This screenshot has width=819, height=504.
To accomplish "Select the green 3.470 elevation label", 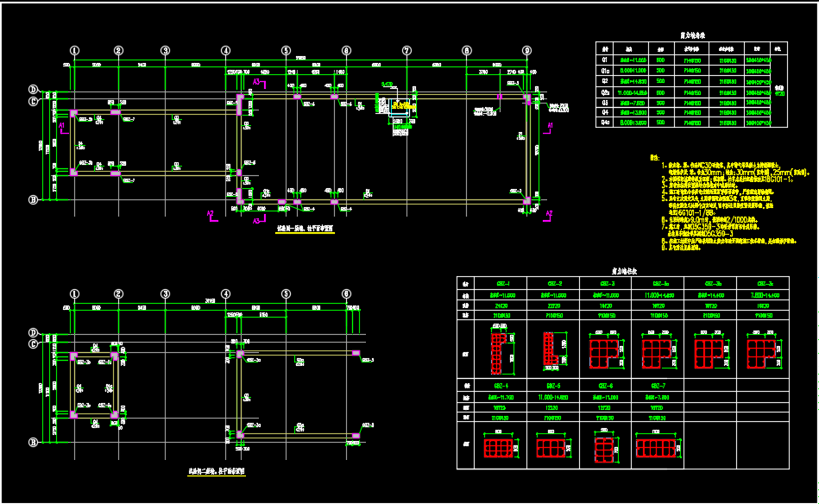I will click(387, 84).
